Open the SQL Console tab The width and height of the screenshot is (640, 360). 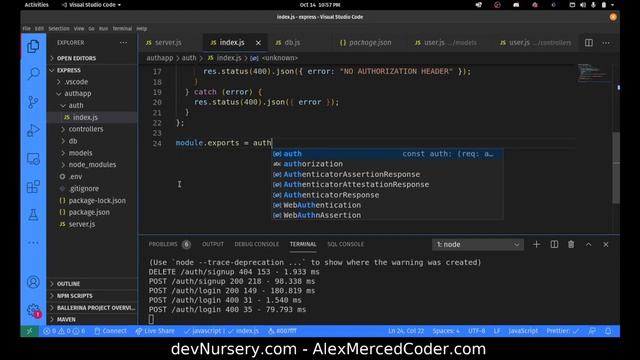pyautogui.click(x=345, y=244)
